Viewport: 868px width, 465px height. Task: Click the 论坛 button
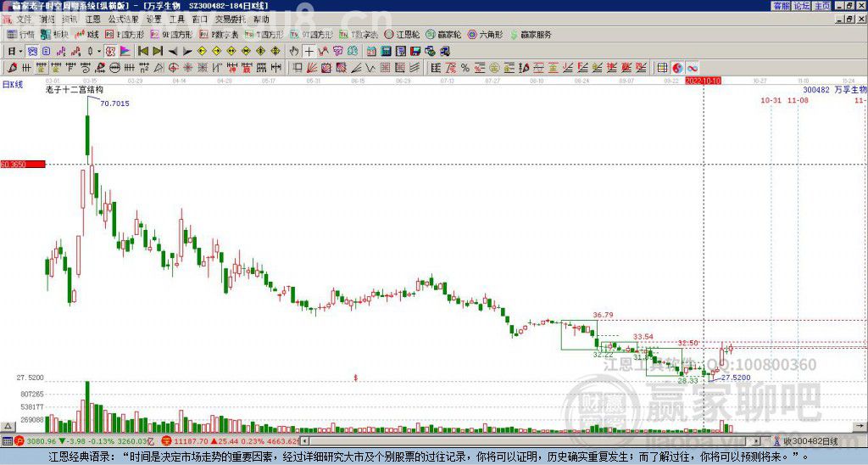(802, 6)
